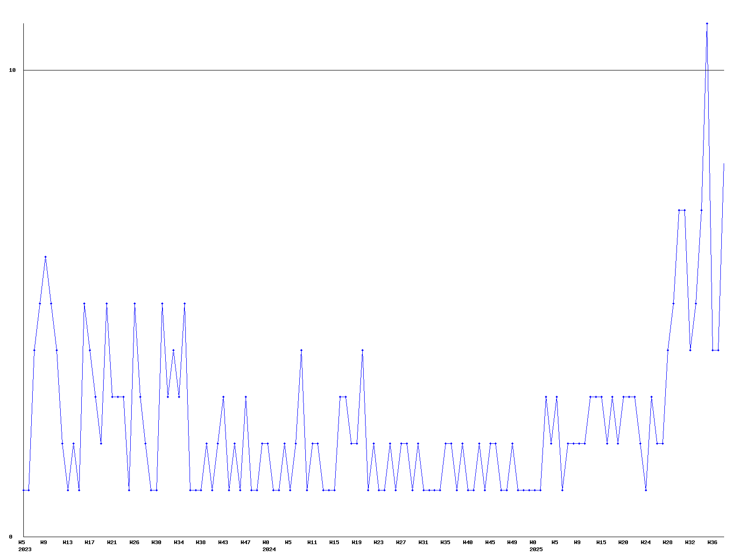Screen dimensions: 747x560
Task: Select the 2023 year label
Action: click(x=25, y=549)
